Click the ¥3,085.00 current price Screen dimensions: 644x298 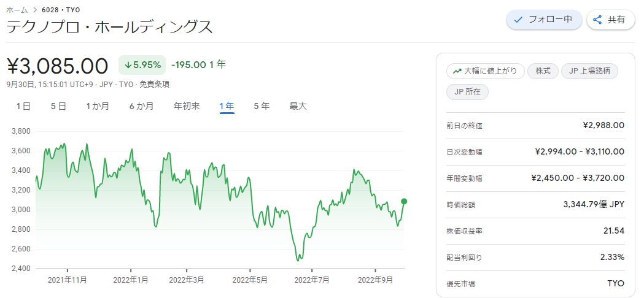[58, 66]
